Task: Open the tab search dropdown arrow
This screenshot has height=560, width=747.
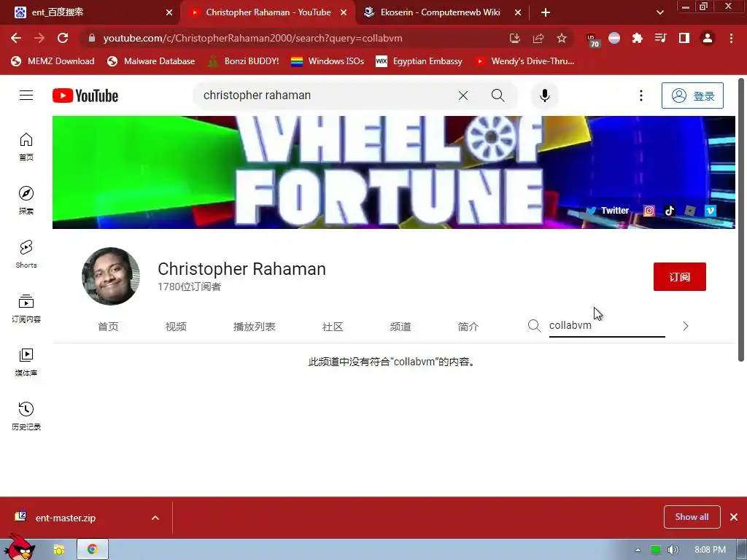Action: pyautogui.click(x=660, y=12)
